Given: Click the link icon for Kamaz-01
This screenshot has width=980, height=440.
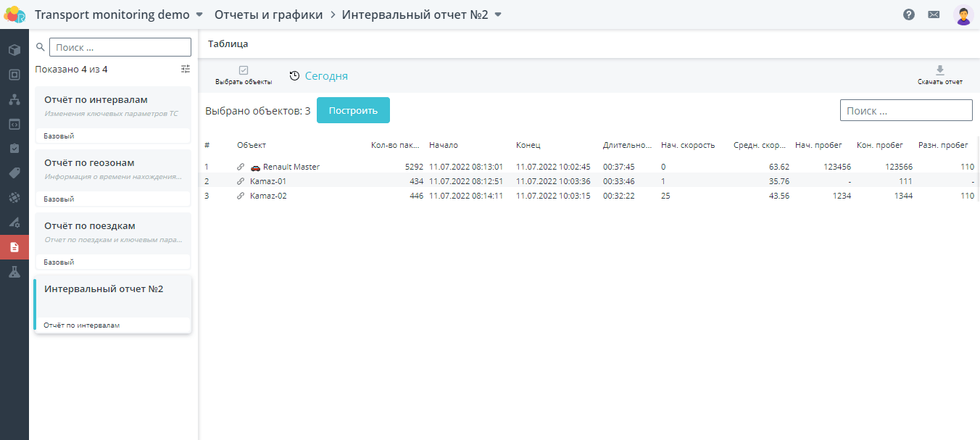Looking at the screenshot, I should pyautogui.click(x=241, y=181).
